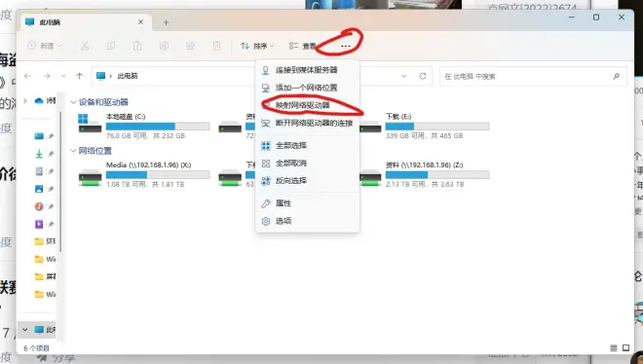
Task: Choose 全部选择 from the menu
Action: click(x=307, y=145)
